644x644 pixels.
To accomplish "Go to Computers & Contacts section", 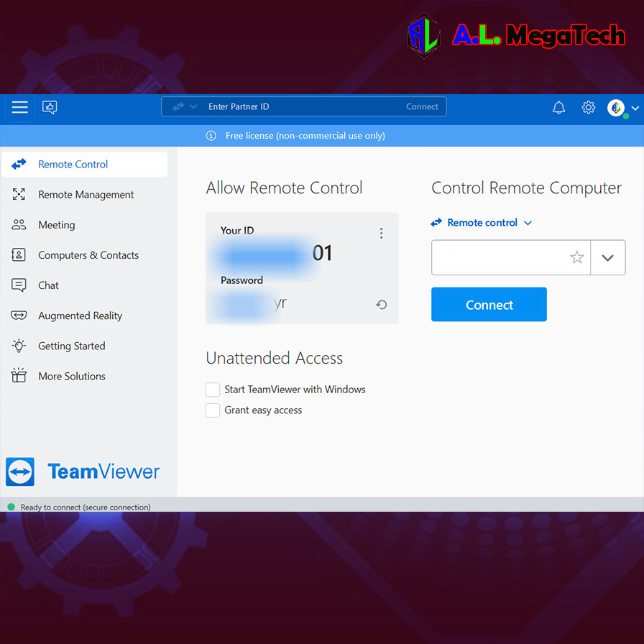I will [88, 255].
